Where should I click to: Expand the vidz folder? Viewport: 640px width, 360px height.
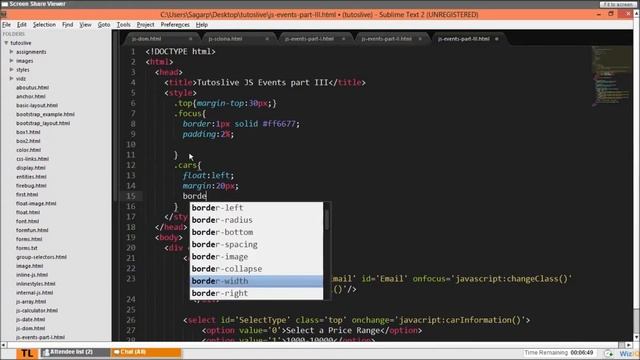point(11,78)
